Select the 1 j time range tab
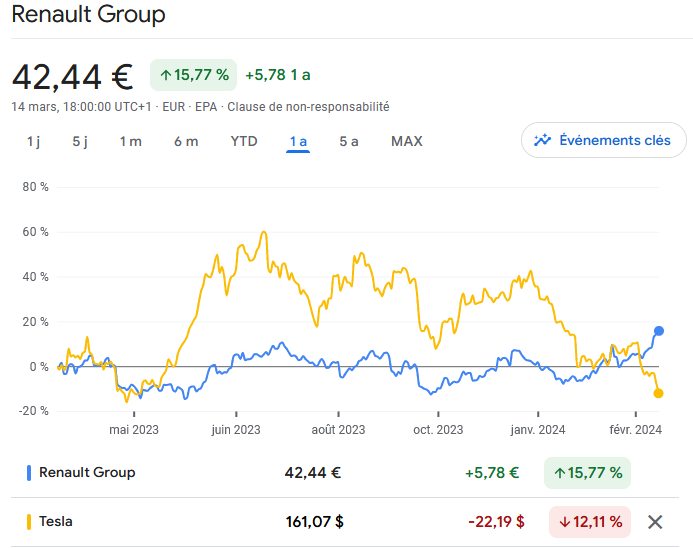Screen dimensions: 693x548 tap(33, 141)
